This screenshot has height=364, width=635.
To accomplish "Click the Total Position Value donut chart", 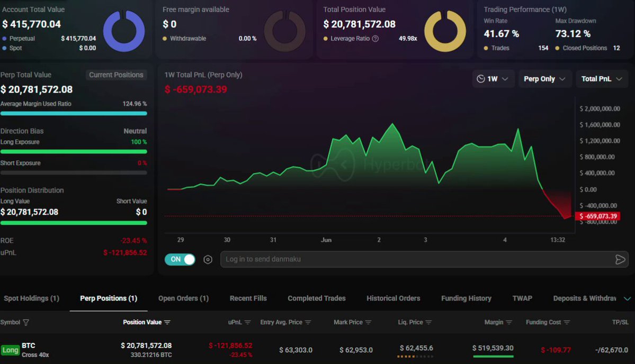I will pos(445,31).
